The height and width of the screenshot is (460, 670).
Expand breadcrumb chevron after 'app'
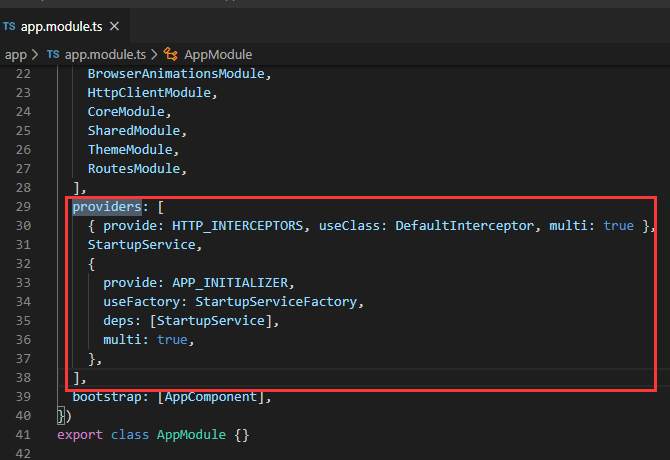pyautogui.click(x=35, y=55)
